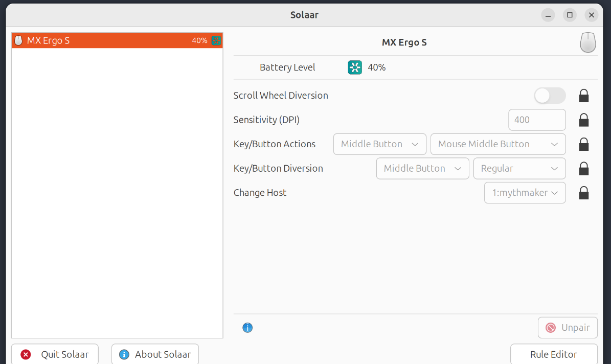Click the lock icon for Key/Button Diversion

[583, 169]
